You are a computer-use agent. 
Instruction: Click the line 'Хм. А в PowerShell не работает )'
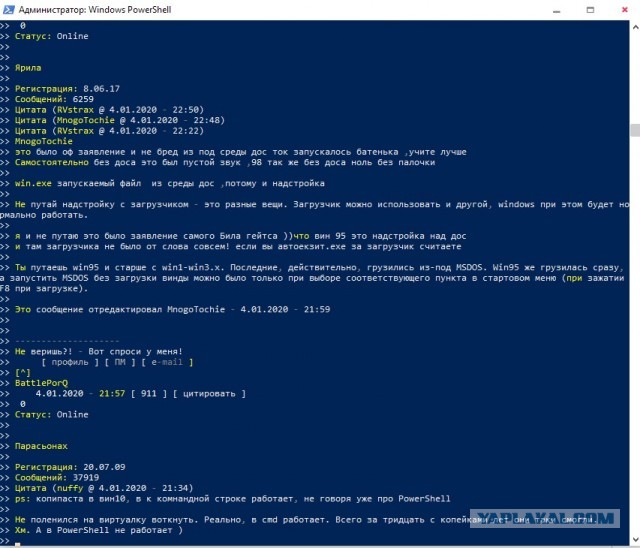(99, 530)
